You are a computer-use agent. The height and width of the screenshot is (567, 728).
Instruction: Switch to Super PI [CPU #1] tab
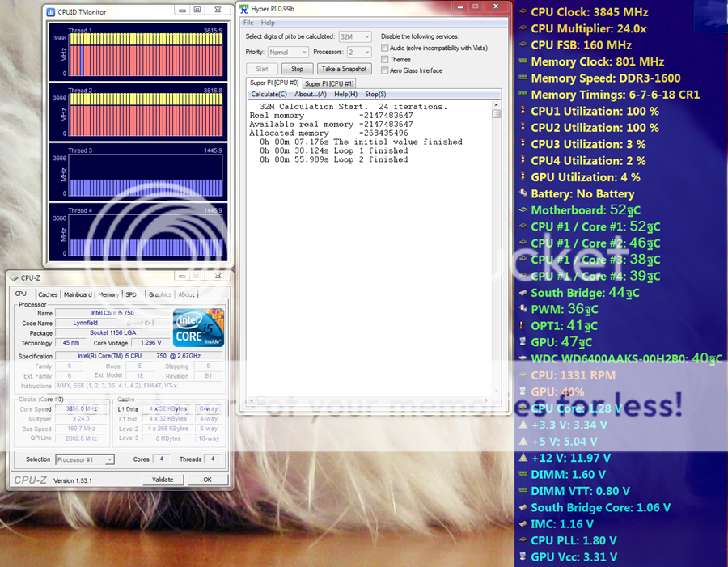pos(329,83)
